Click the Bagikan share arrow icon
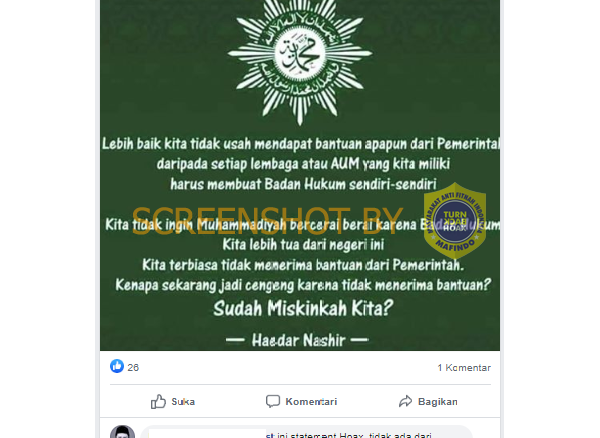 tap(406, 401)
